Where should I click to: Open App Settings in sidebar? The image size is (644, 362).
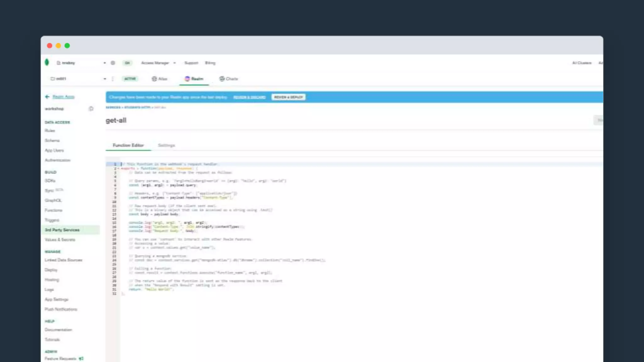coord(57,299)
